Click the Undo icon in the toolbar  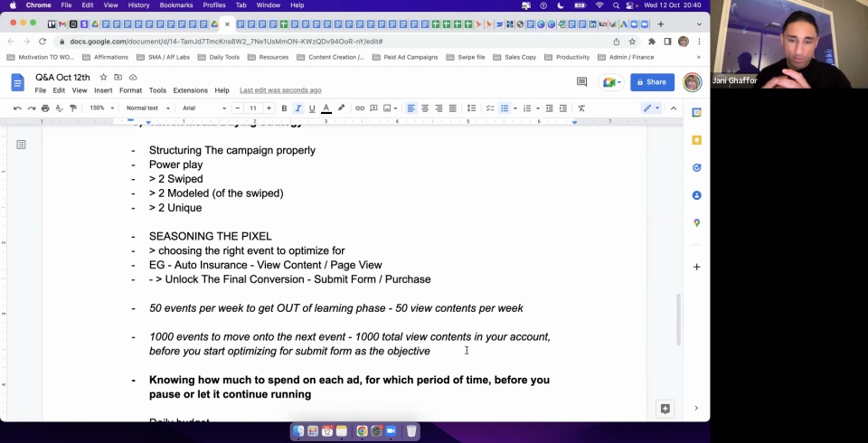tap(18, 108)
